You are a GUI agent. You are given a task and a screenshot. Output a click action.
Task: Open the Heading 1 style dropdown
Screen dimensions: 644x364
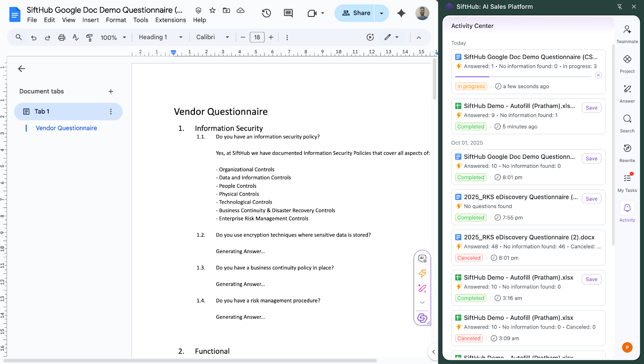pyautogui.click(x=161, y=37)
